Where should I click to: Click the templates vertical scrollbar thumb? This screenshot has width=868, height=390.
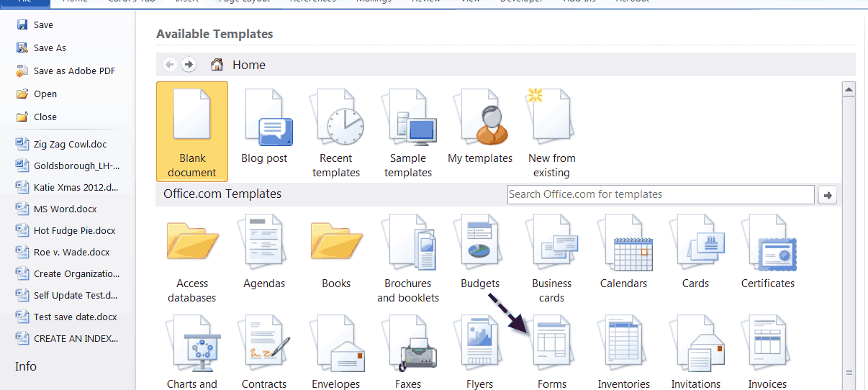849,245
